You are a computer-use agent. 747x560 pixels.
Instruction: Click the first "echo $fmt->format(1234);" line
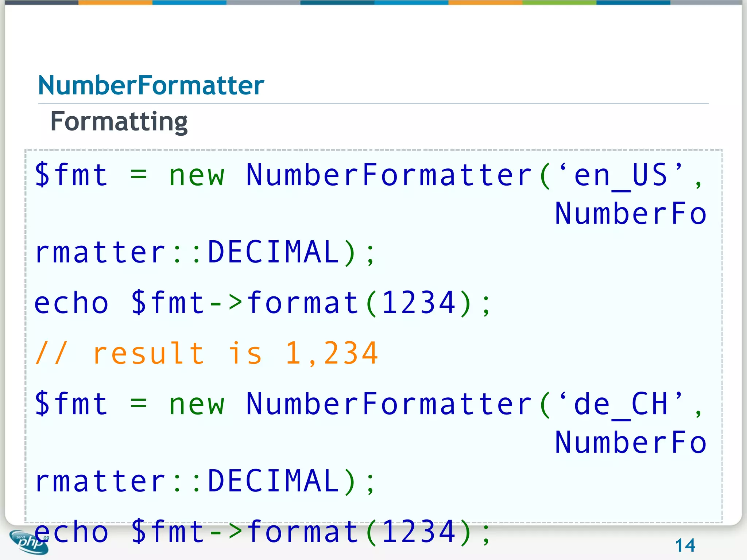[263, 303]
